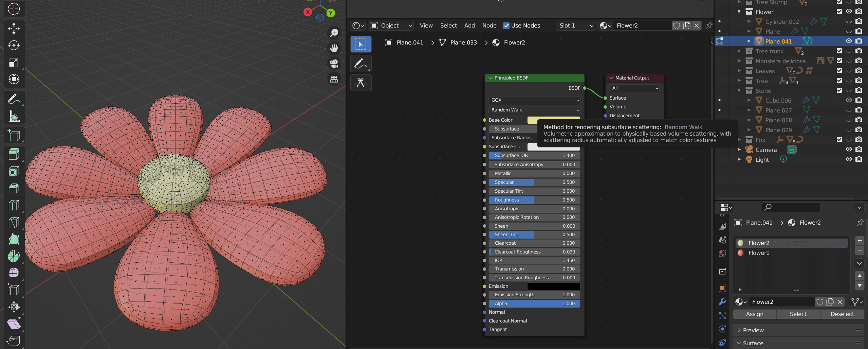Viewport: 868px width, 349px height.
Task: Open the node editor Select menu
Action: click(x=448, y=25)
